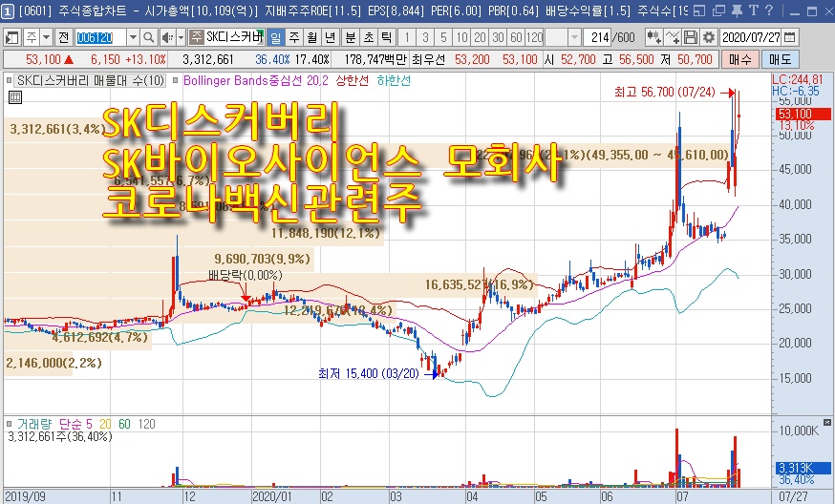Image resolution: width=835 pixels, height=504 pixels.
Task: Click the duplicate window icon in title bar
Action: click(x=718, y=10)
